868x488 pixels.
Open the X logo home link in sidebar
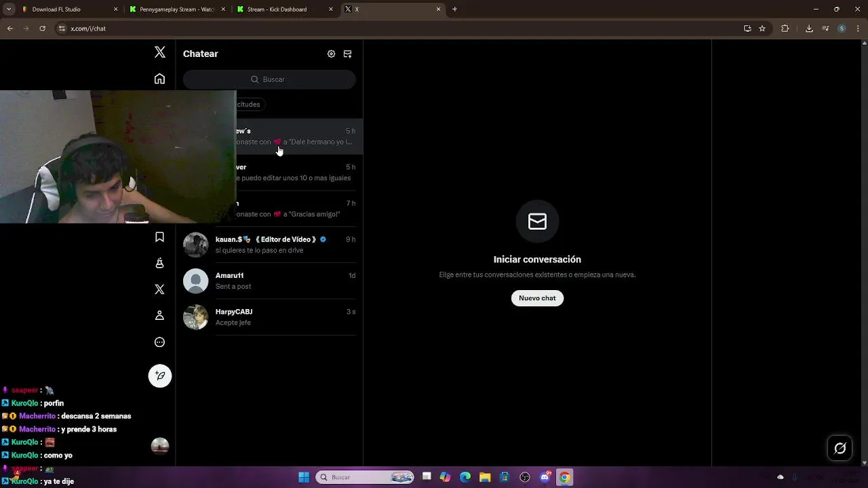[x=159, y=52]
